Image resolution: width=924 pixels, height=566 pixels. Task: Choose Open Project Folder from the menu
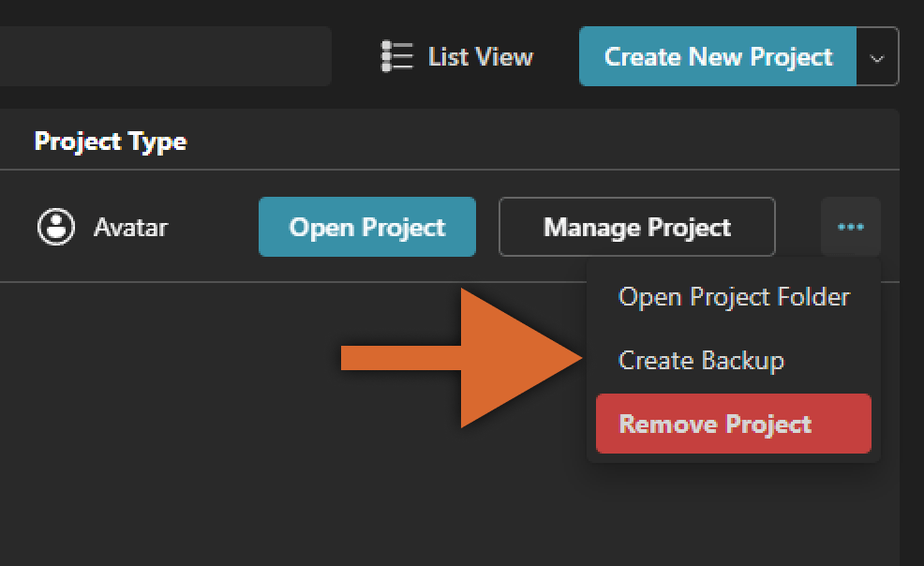coord(734,296)
